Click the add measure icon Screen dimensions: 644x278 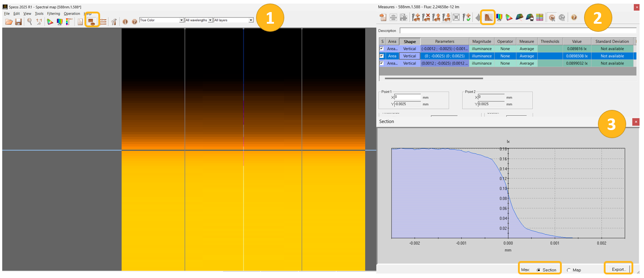(416, 17)
